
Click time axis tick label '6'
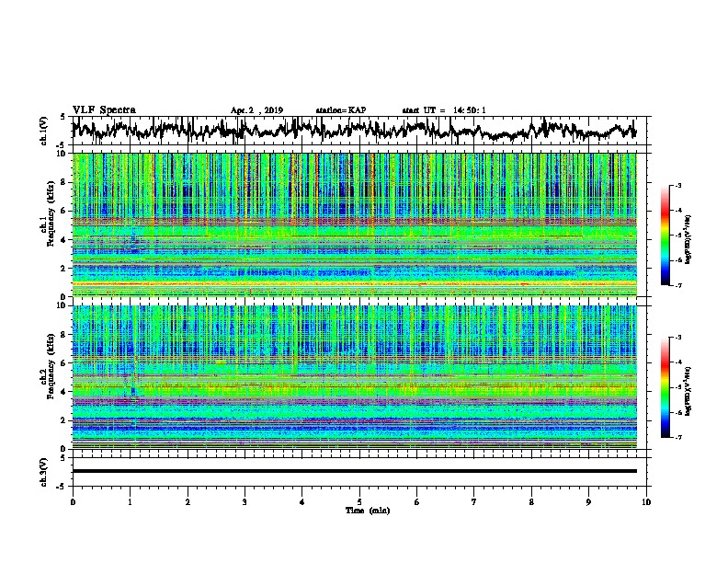(x=417, y=502)
